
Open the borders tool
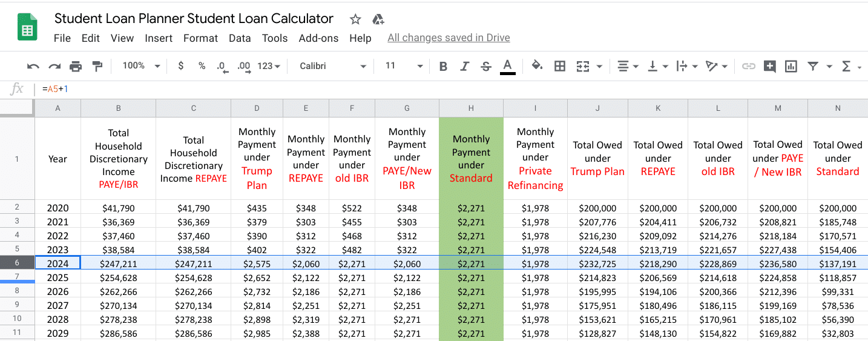click(x=560, y=66)
